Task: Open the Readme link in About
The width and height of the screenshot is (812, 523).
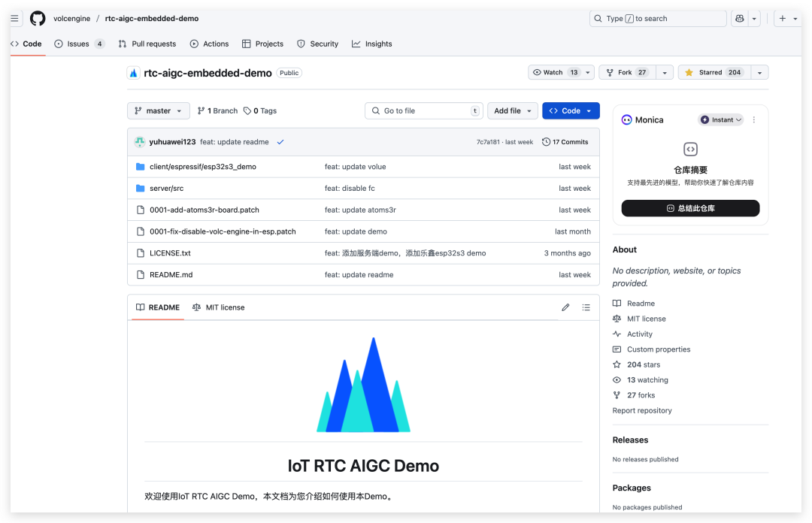Action: tap(641, 304)
